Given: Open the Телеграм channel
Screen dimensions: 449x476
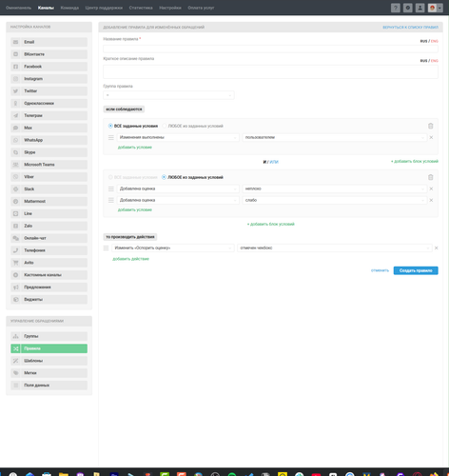Looking at the screenshot, I should pos(49,115).
